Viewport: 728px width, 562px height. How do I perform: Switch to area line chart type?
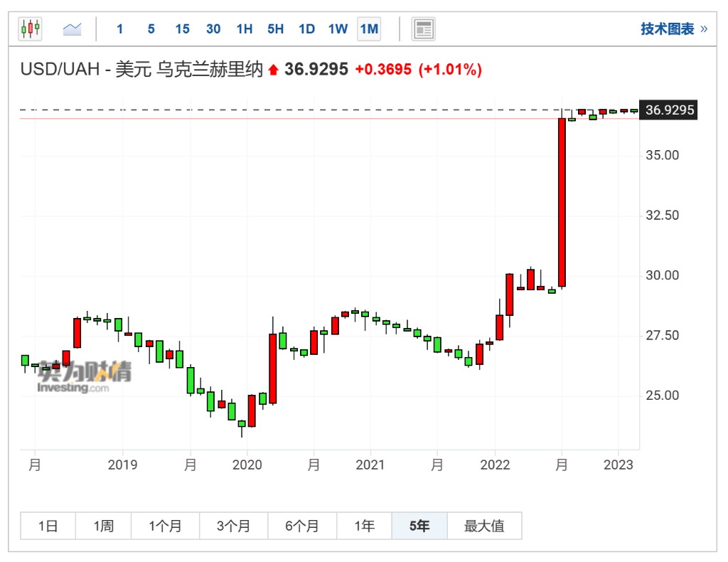click(x=72, y=28)
